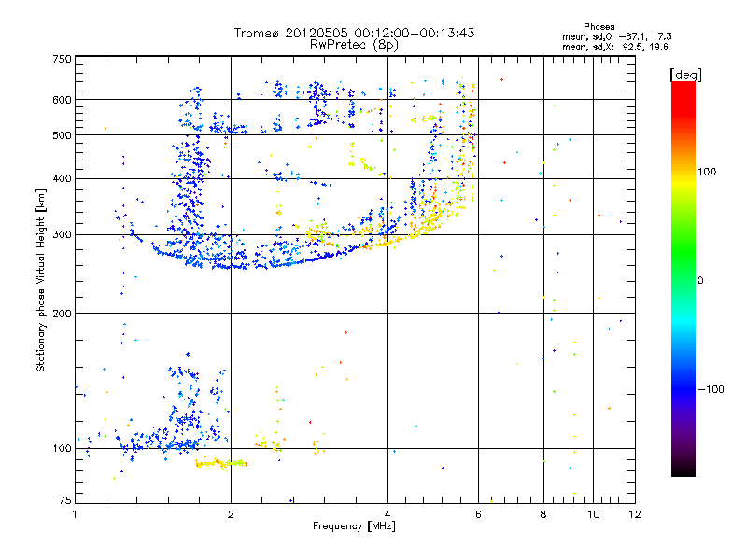Screen dimensions: 747x560
Task: Click the '[deg]' color bar unit label
Action: pyautogui.click(x=685, y=75)
